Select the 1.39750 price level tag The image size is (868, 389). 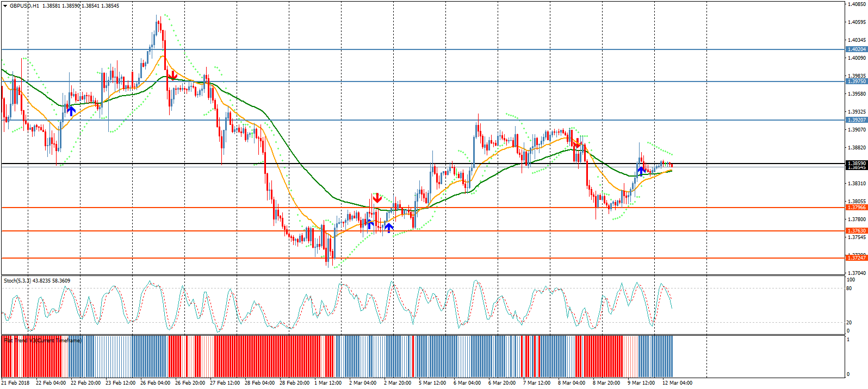tap(857, 81)
